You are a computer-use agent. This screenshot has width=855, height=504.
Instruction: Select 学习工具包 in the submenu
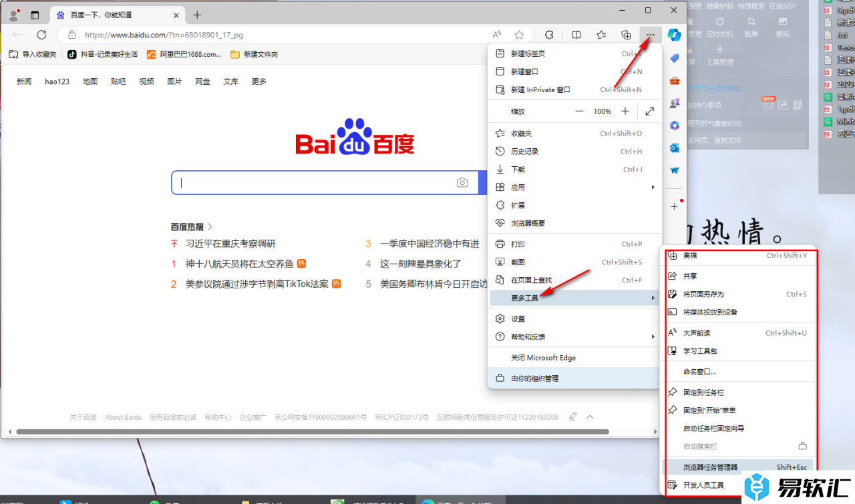pos(738,351)
